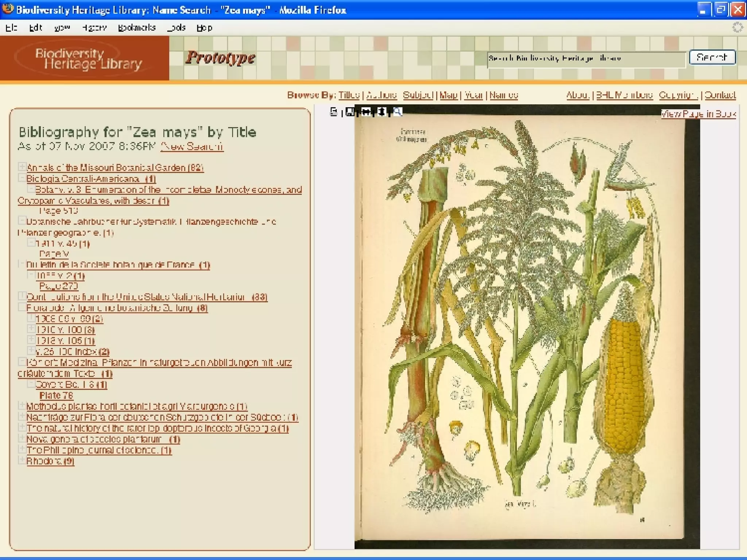Open the Bookmarks menu
The height and width of the screenshot is (560, 747).
pos(137,28)
